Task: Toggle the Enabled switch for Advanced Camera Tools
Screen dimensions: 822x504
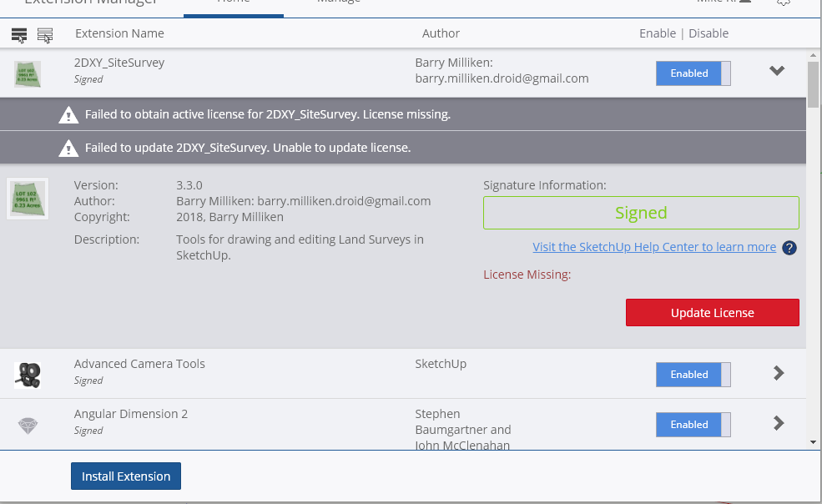Action: [693, 375]
